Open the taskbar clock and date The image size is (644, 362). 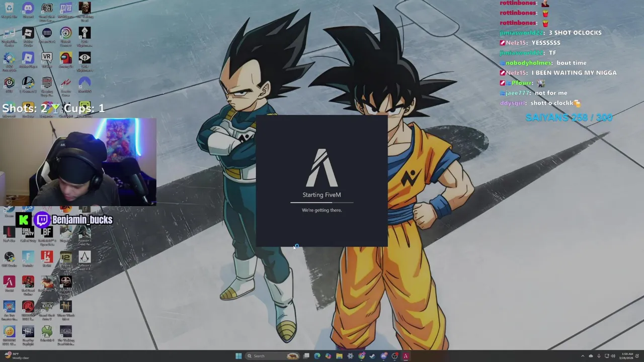click(627, 356)
